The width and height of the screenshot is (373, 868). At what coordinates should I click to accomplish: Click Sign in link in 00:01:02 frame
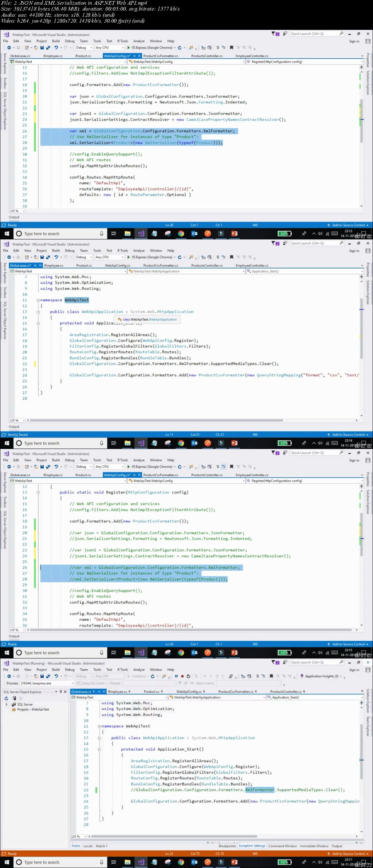354,41
